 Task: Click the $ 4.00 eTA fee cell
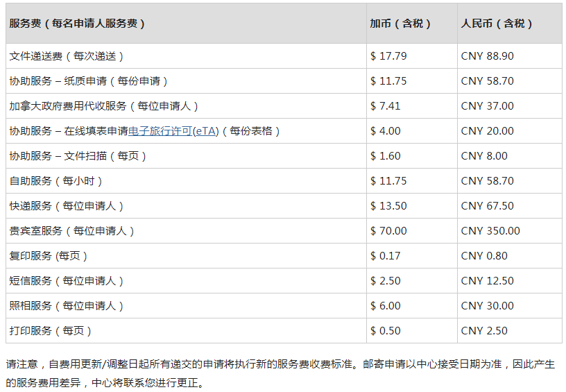[386, 131]
